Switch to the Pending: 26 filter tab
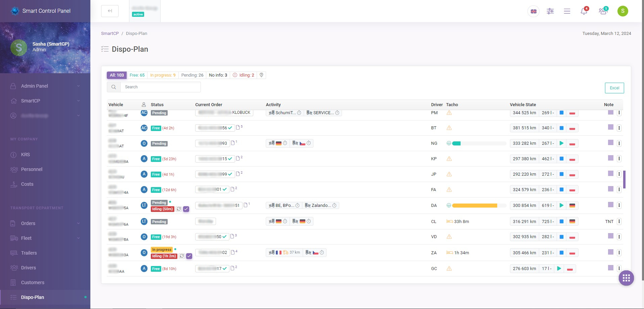This screenshot has width=644, height=309. click(192, 75)
